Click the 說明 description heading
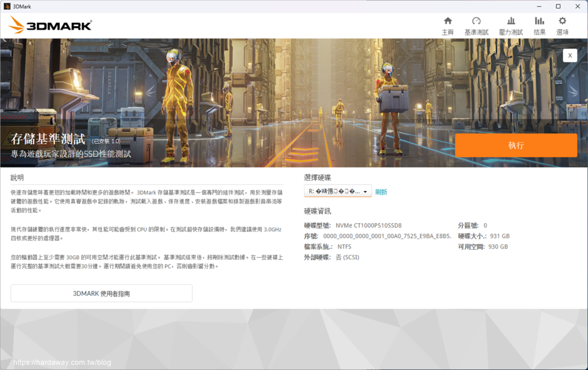The width and height of the screenshot is (588, 370). [x=17, y=177]
